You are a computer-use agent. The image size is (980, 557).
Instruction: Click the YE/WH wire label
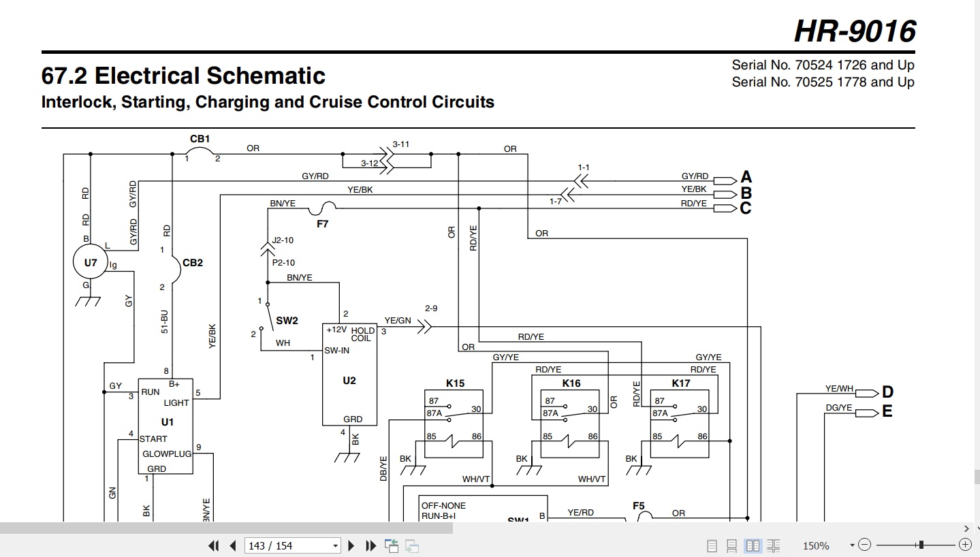[x=839, y=389]
